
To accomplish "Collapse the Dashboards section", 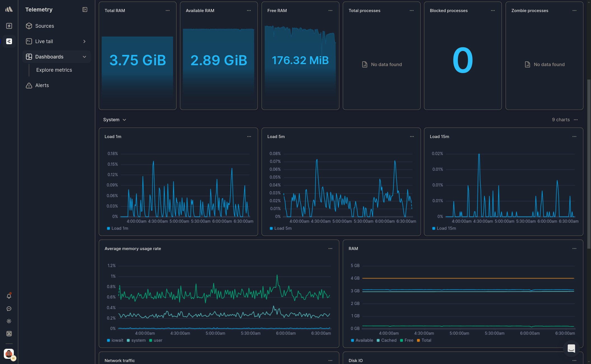I will pyautogui.click(x=84, y=57).
